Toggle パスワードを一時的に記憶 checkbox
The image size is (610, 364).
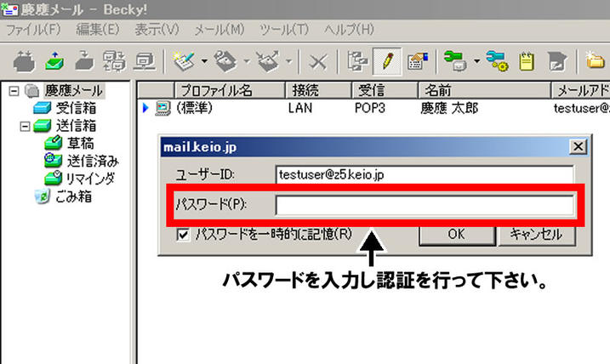[183, 234]
